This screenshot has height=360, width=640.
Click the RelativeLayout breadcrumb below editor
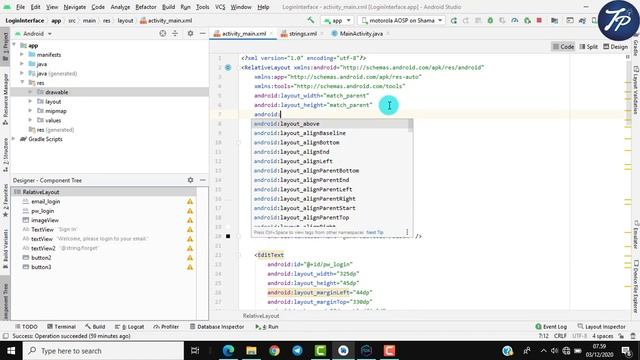[x=261, y=316]
